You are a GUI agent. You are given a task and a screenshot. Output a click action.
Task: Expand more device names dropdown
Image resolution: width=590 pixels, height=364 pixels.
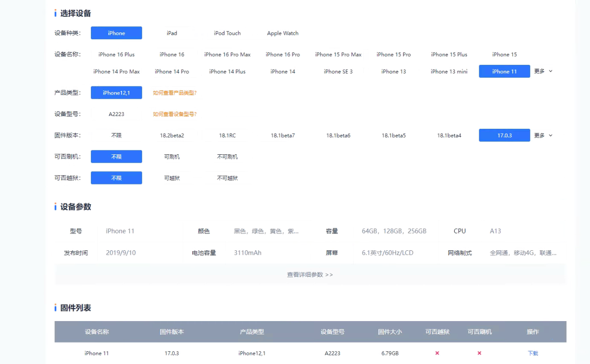coord(543,71)
